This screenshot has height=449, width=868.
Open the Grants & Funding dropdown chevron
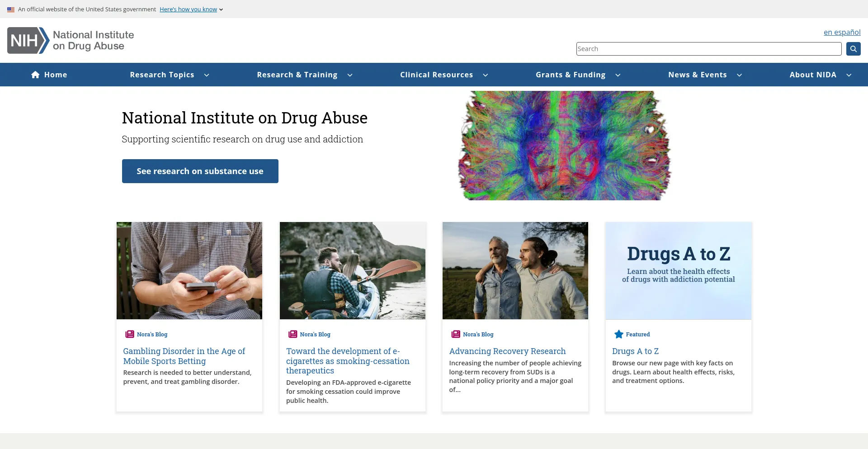pos(618,75)
